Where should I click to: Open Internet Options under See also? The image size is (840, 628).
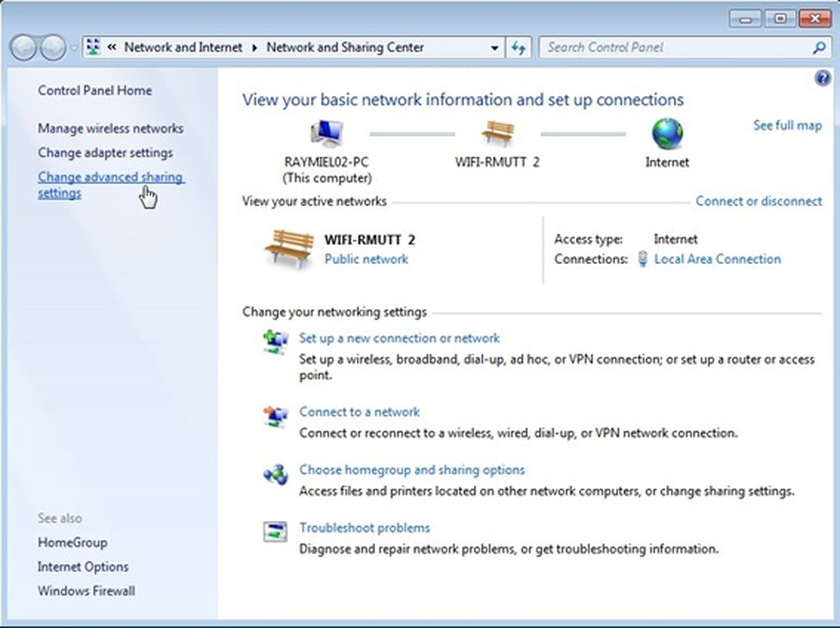coord(83,566)
